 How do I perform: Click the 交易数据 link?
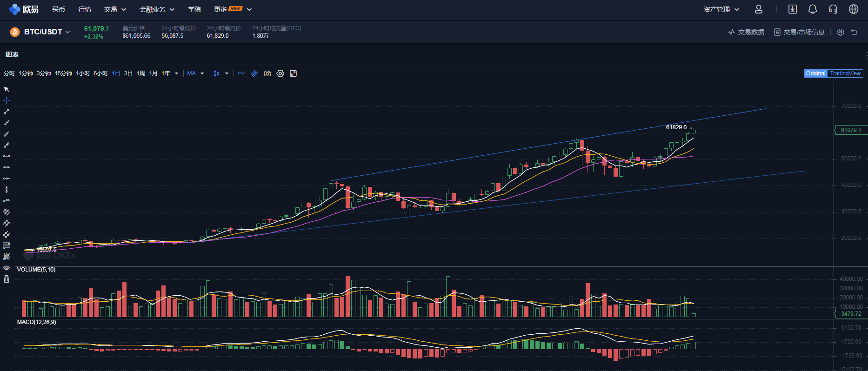(x=747, y=32)
